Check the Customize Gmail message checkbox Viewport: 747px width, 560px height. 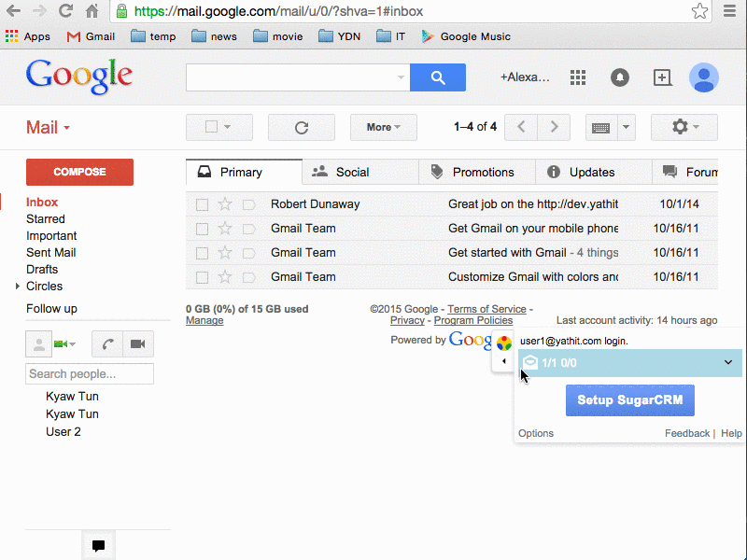[x=202, y=277]
